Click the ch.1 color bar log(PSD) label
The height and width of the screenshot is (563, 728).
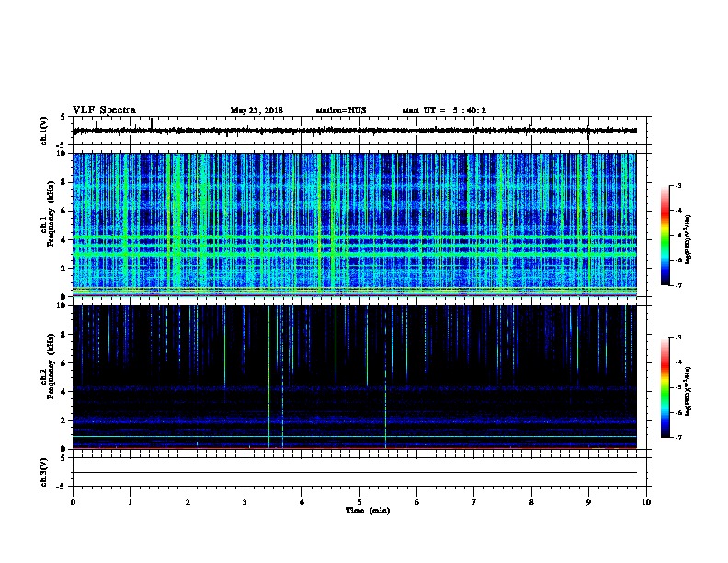[x=688, y=239]
